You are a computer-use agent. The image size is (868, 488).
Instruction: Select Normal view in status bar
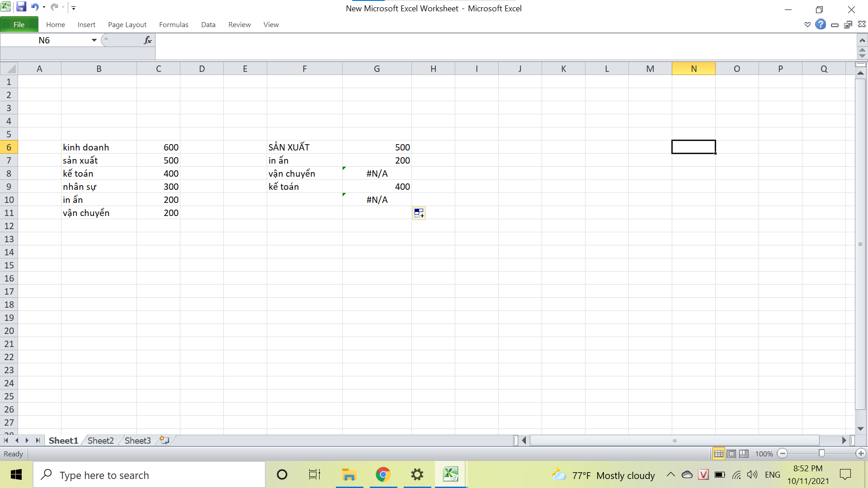pyautogui.click(x=719, y=454)
